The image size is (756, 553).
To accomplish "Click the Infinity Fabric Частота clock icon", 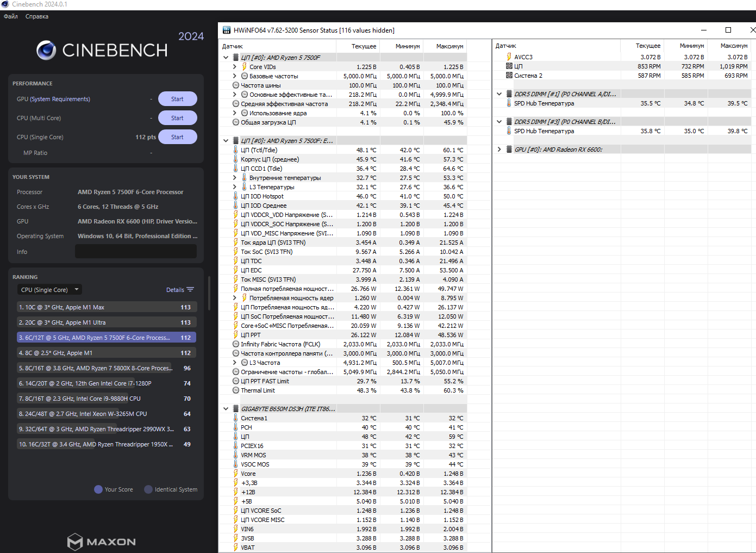I will coord(236,344).
